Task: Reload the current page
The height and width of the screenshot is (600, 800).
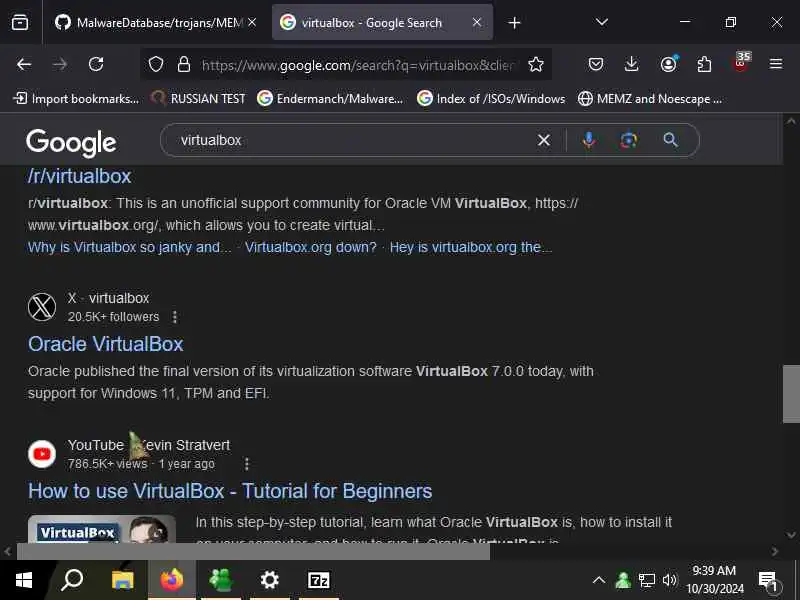Action: coord(96,64)
